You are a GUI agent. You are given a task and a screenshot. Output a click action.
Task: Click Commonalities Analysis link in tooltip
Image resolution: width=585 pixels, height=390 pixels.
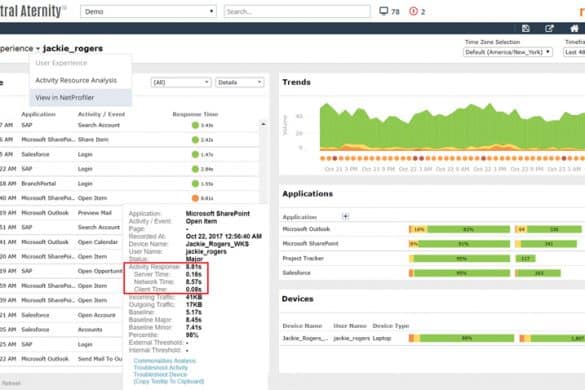(x=165, y=361)
